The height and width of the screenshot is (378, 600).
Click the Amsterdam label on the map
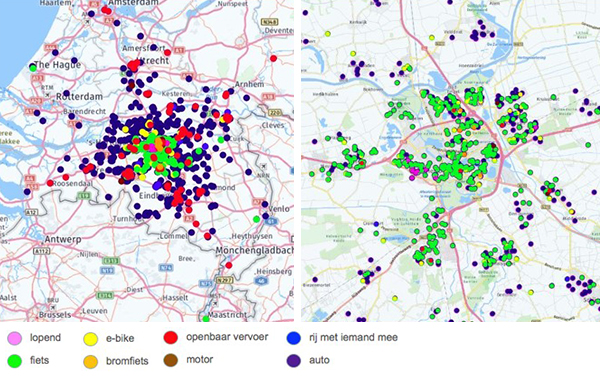click(133, 3)
